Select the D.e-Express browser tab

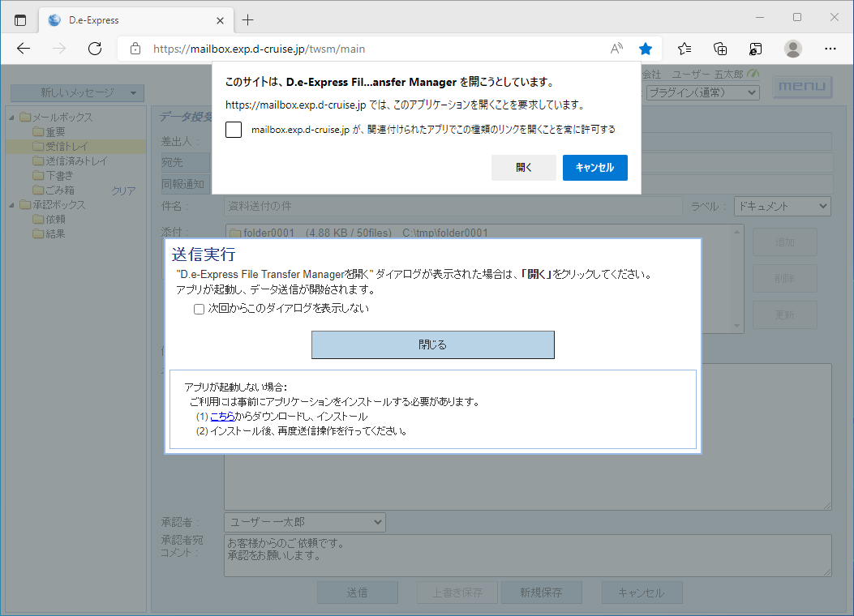pos(130,19)
